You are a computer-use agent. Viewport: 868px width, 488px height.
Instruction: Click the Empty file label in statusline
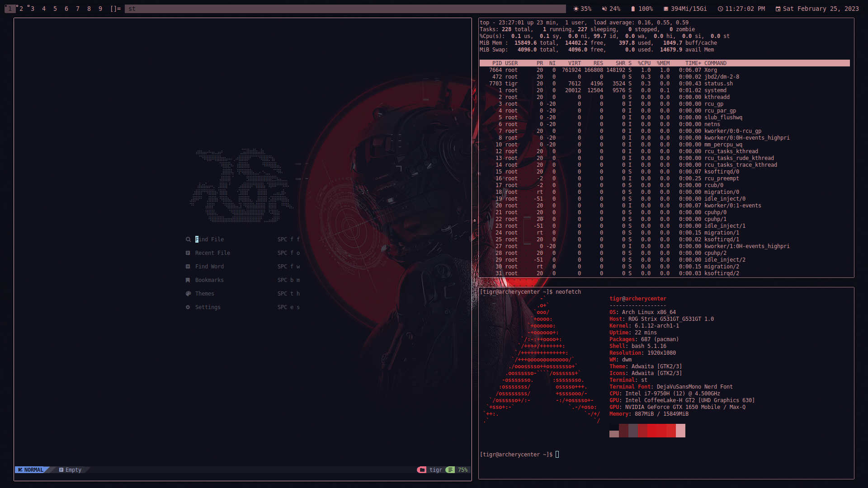point(73,470)
